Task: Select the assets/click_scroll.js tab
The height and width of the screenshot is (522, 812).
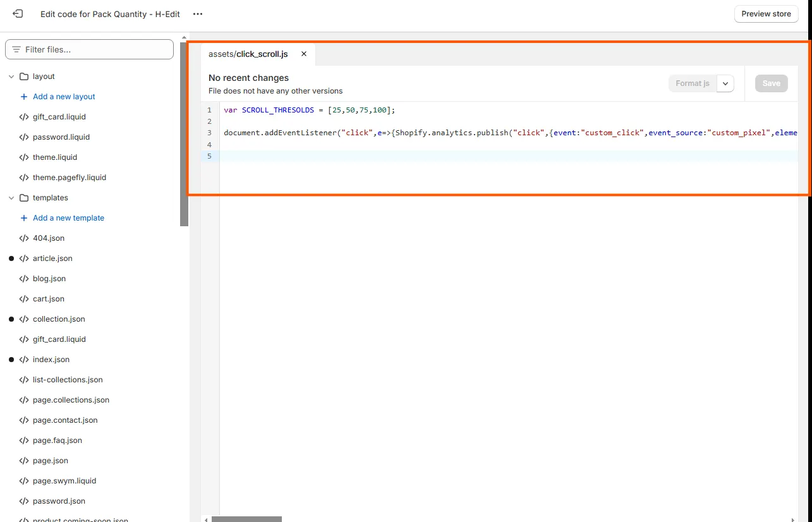Action: tap(248, 54)
